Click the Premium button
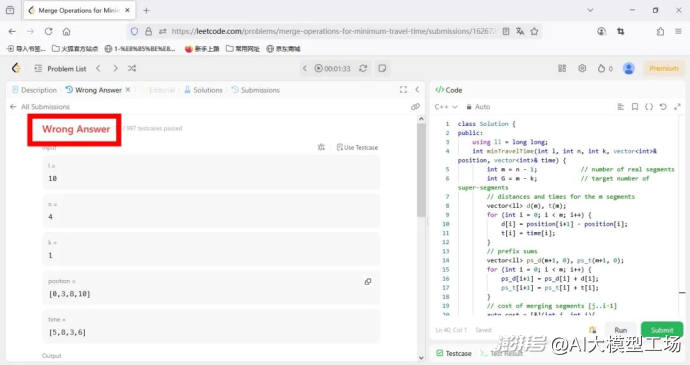The image size is (690, 365). [x=664, y=68]
